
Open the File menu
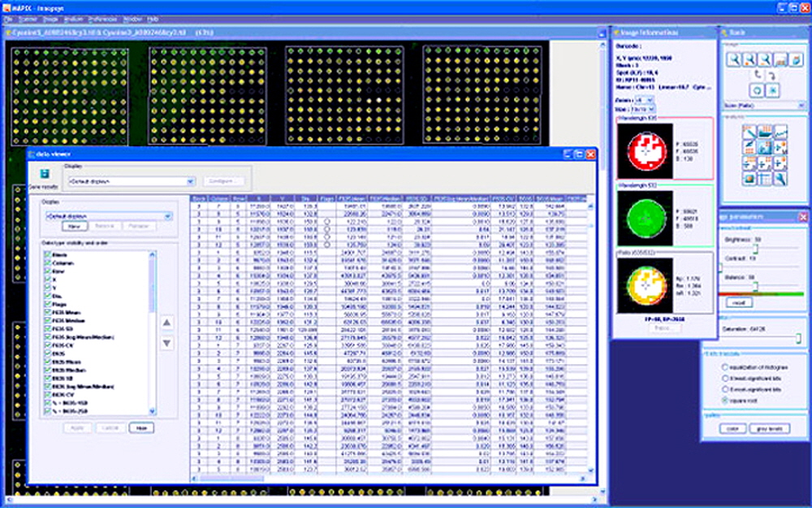coord(9,20)
